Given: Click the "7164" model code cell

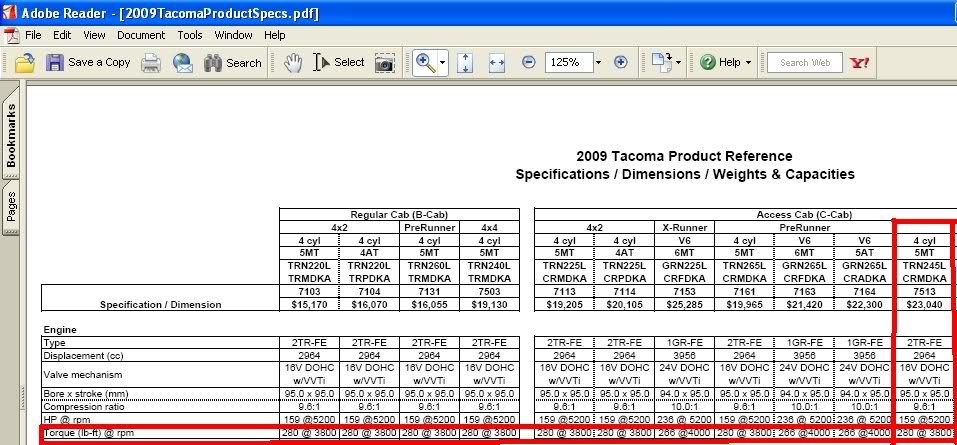Looking at the screenshot, I should 864,291.
